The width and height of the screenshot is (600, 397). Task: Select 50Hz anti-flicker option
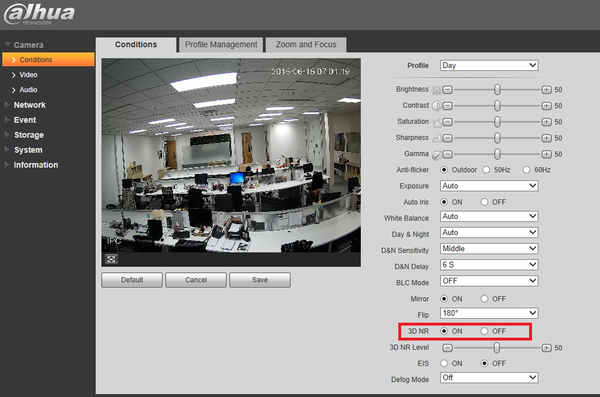point(486,170)
